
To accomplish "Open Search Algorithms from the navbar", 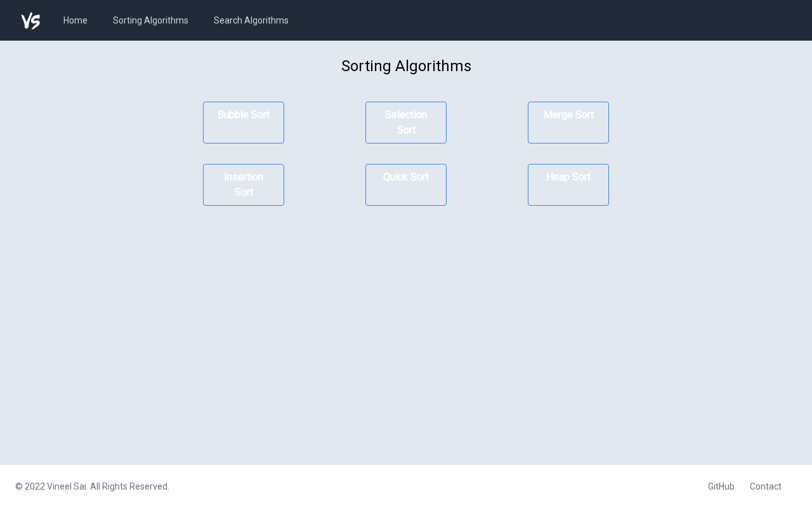I will point(251,20).
